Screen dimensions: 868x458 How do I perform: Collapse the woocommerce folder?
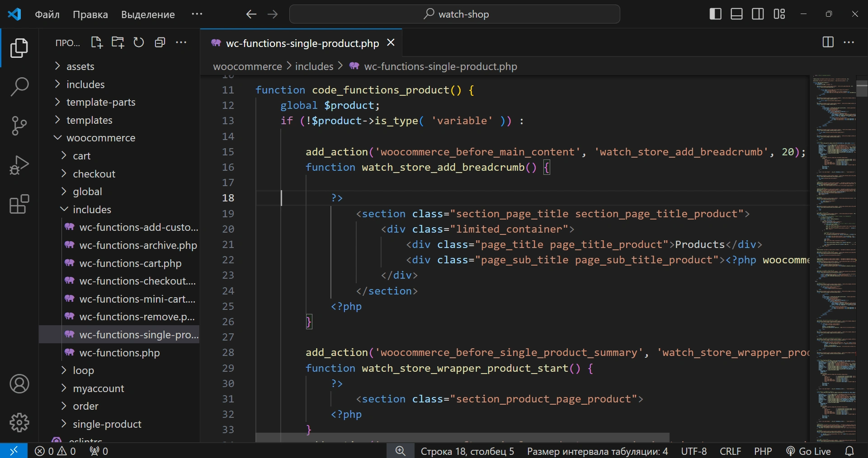click(100, 138)
